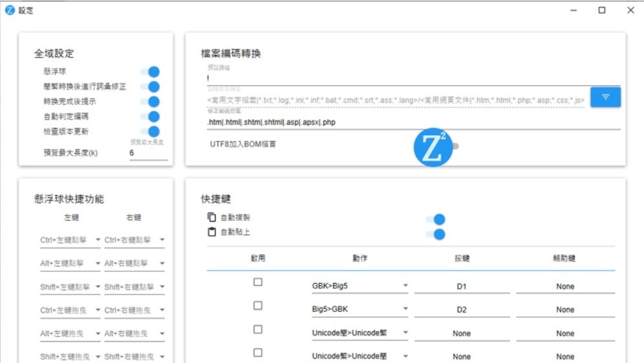The image size is (644, 363).
Task: Open the Alt+右鍵點擊 dropdown
Action: pyautogui.click(x=134, y=264)
